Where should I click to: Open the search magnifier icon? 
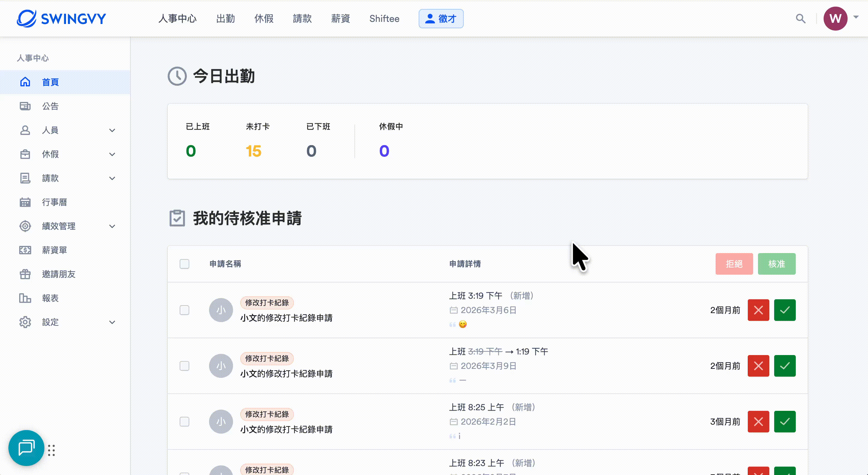801,19
